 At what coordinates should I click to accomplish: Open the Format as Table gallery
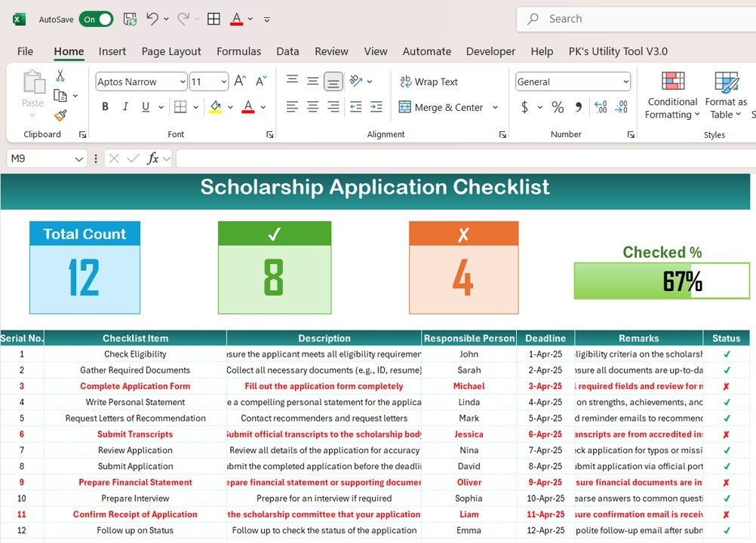[x=726, y=94]
